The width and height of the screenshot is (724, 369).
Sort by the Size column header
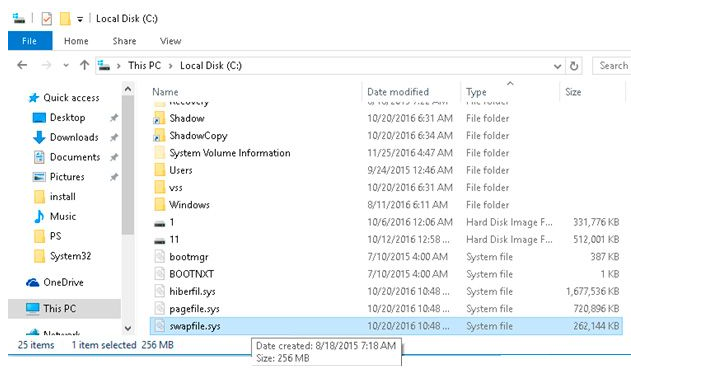point(573,92)
